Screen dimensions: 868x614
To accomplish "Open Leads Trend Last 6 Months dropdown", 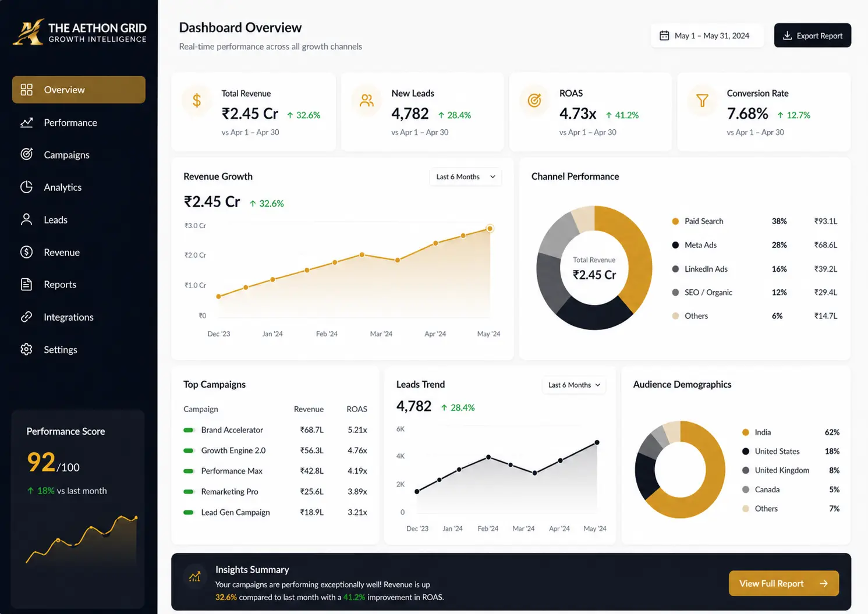I will pos(574,385).
